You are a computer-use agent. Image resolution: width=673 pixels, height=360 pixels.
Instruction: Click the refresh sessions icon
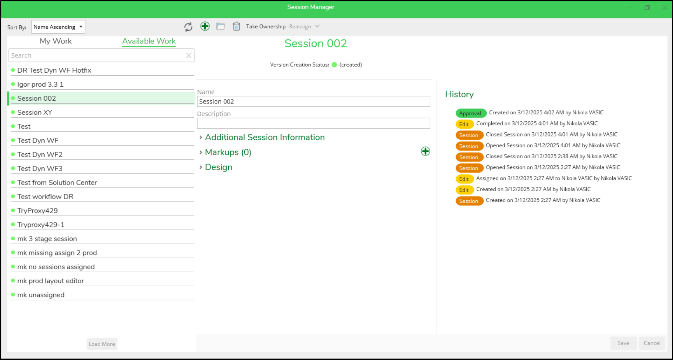click(188, 27)
